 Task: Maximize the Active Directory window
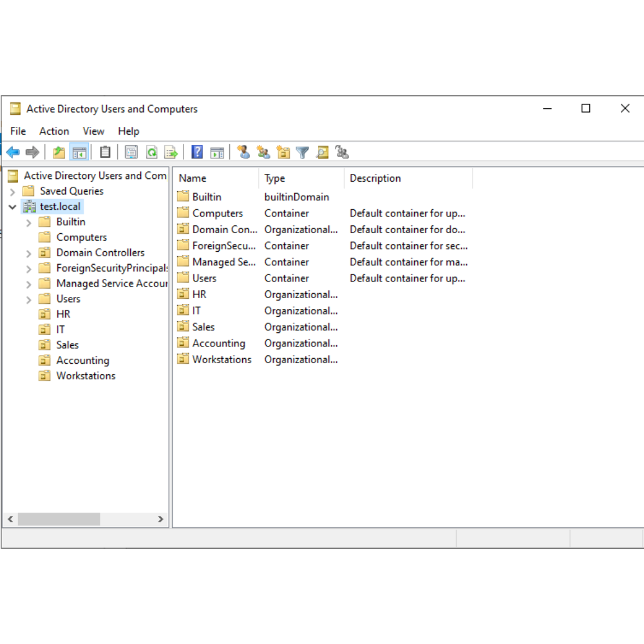585,108
